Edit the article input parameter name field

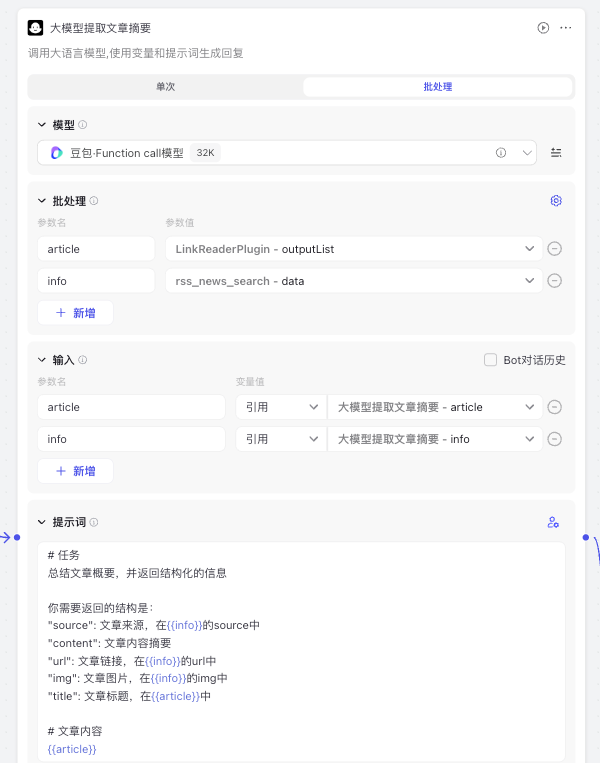[131, 407]
